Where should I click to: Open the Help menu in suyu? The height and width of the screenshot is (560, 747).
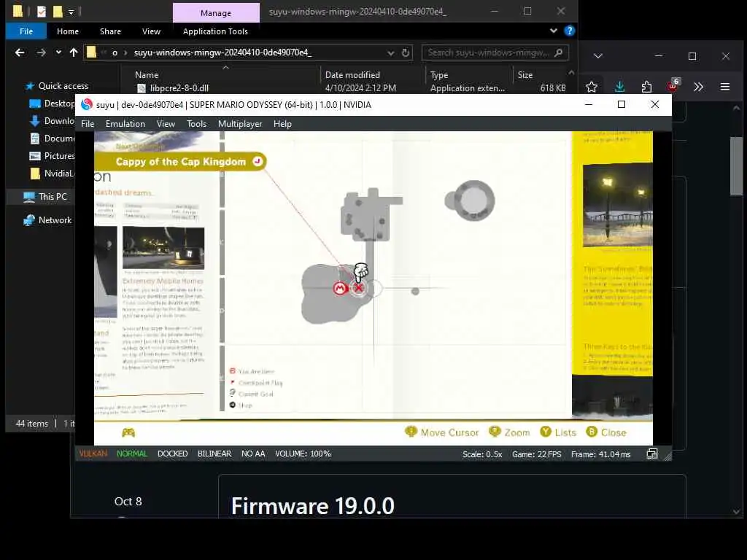[282, 124]
